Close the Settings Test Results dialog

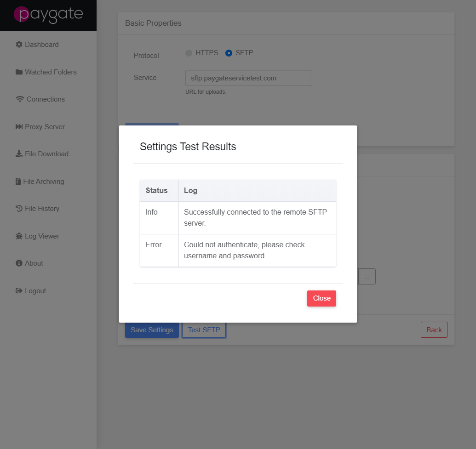point(321,298)
